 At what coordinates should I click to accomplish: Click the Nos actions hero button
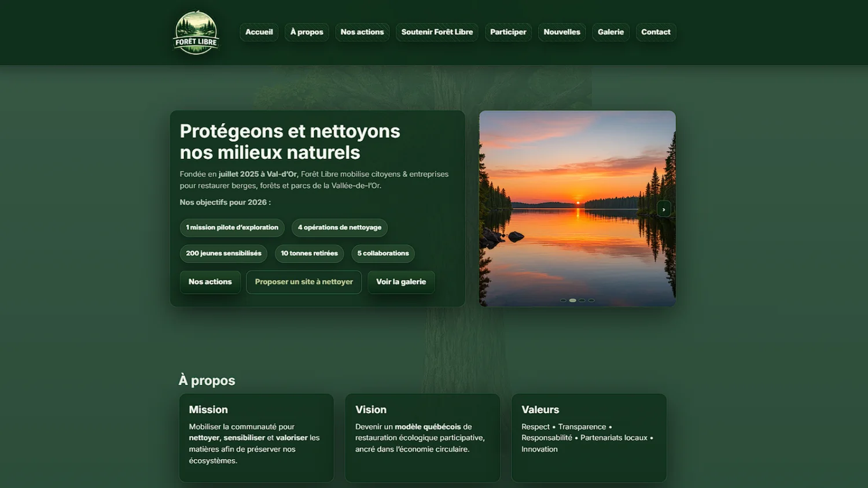[x=210, y=282]
